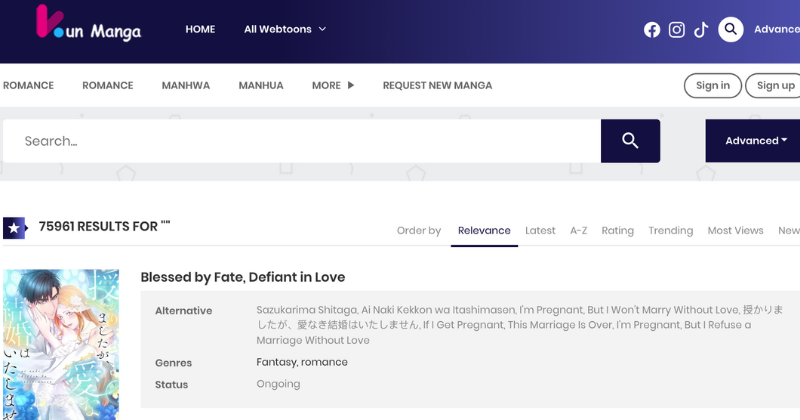Click the star icon beside results count
The image size is (800, 420).
[14, 228]
